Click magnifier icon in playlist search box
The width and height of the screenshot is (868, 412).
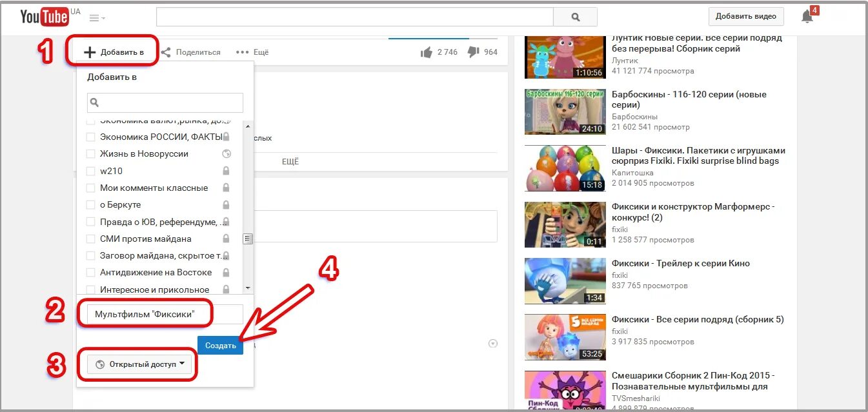click(94, 103)
